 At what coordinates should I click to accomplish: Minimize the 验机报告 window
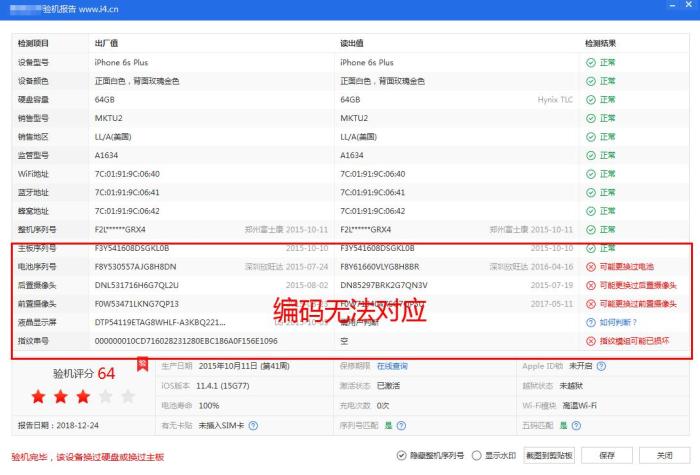[672, 4]
